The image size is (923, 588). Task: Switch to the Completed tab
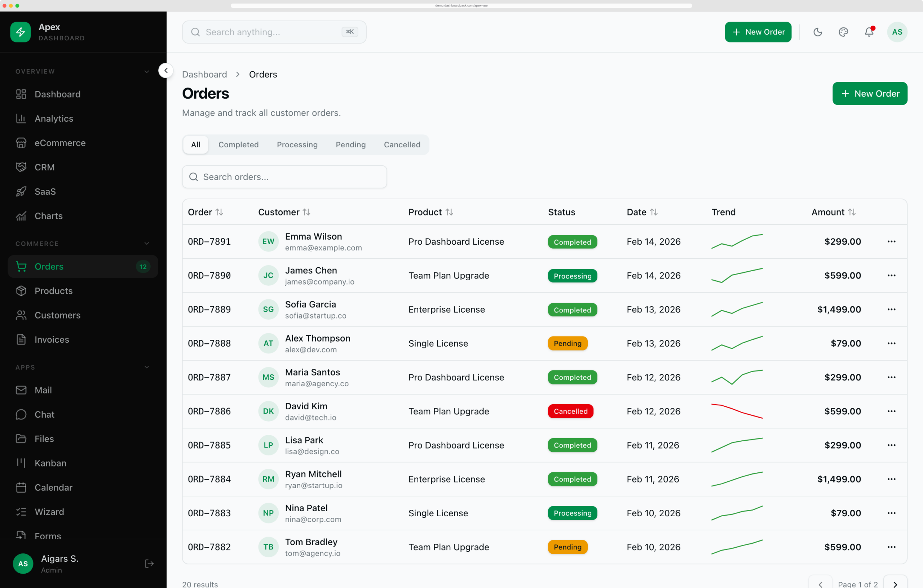coord(238,144)
